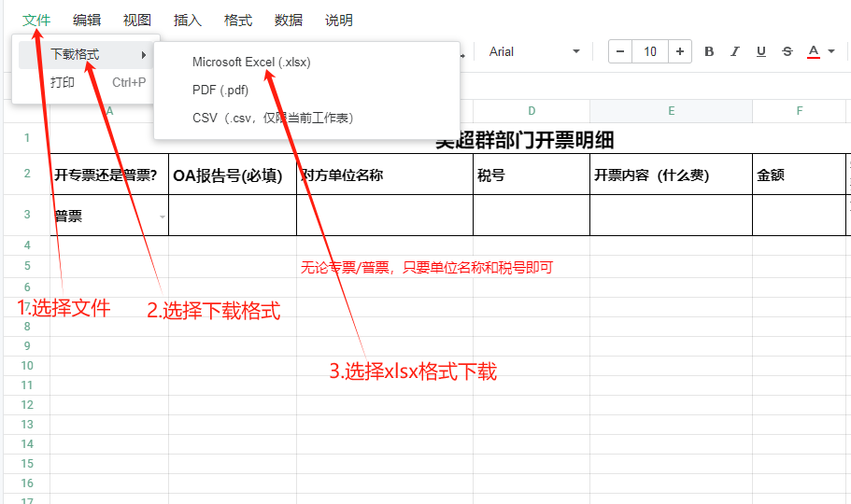This screenshot has height=504, width=851.
Task: Apply strikethrough formatting
Action: (x=787, y=52)
